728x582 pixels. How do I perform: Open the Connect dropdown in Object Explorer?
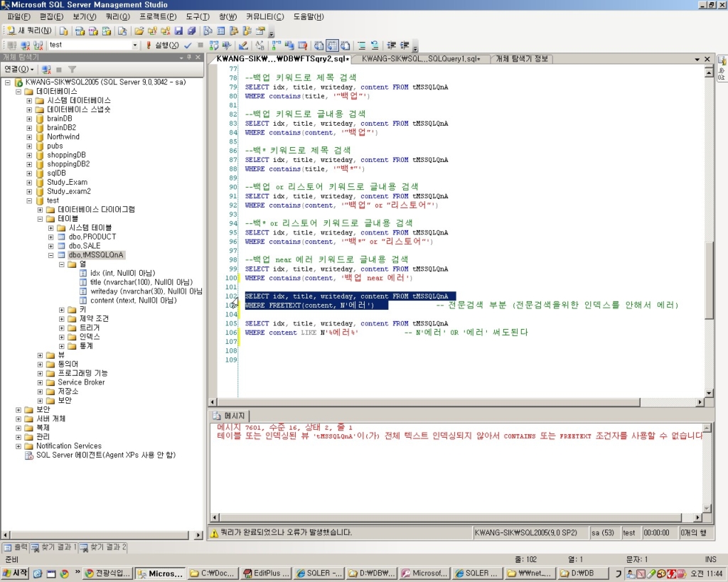[19, 69]
